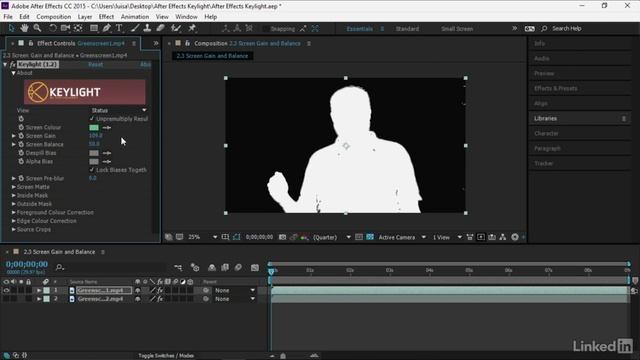Select the Unified Camera tool
Image resolution: width=640 pixels, height=360 pixels.
click(65, 28)
